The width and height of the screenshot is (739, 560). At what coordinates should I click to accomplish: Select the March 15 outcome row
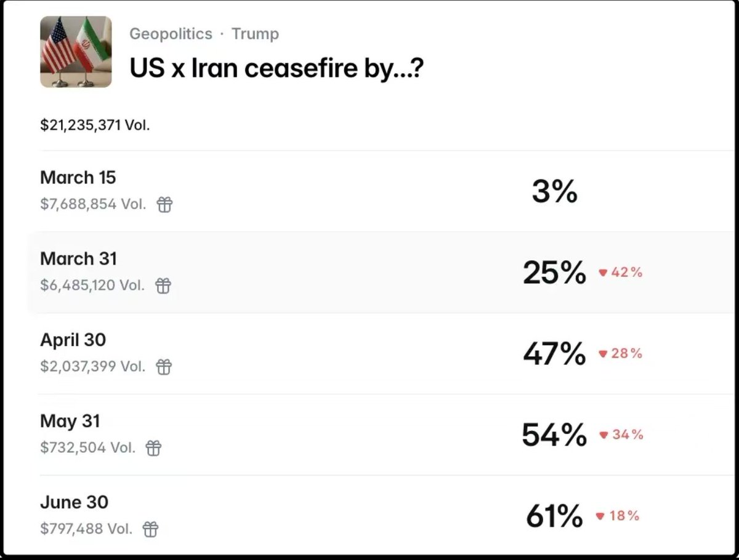382,191
